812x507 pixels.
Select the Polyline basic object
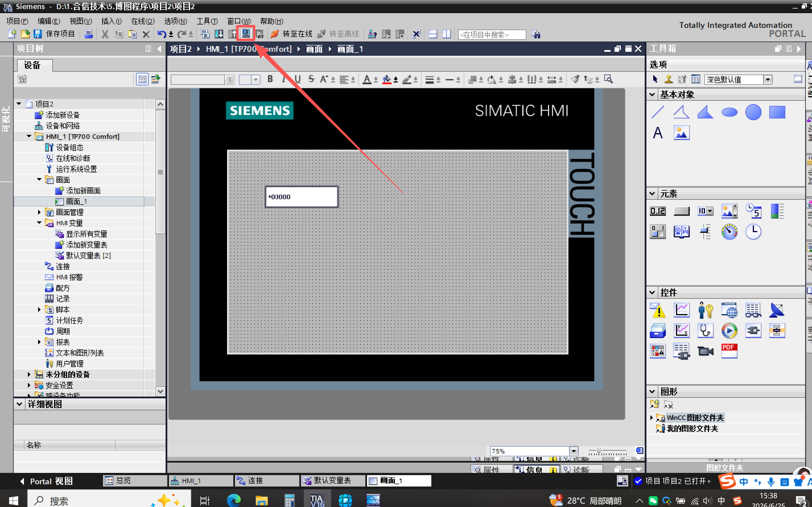pyautogui.click(x=681, y=112)
